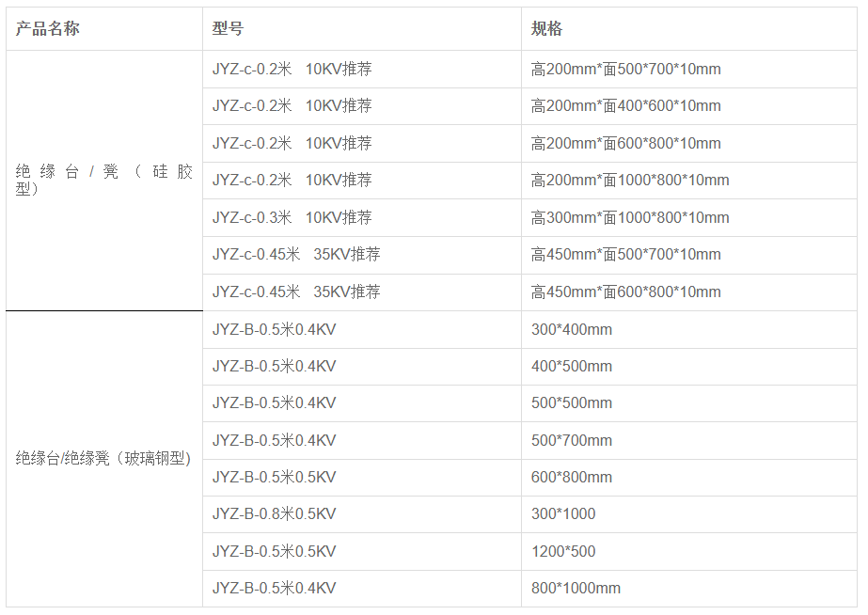Screen dimensions: 868x615
Task: Click the spec cell 高200mm*面400*600*10mm
Action: 689,106
